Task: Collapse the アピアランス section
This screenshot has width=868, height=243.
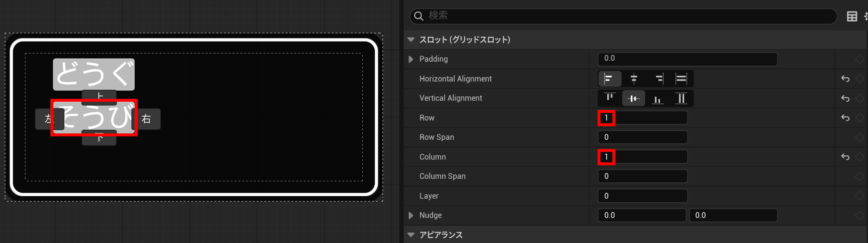Action: 411,235
